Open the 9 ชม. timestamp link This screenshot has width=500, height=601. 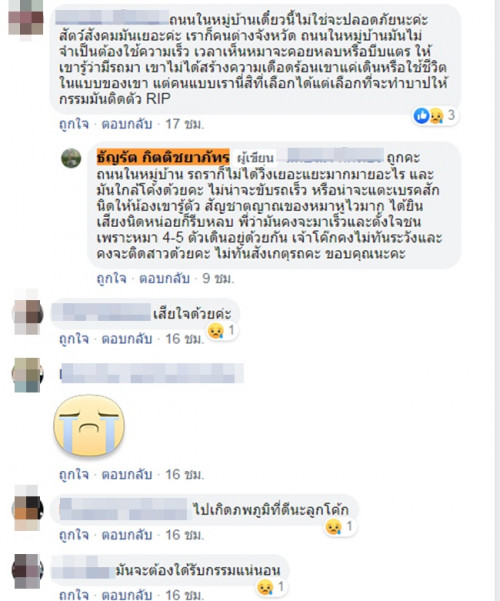(218, 278)
